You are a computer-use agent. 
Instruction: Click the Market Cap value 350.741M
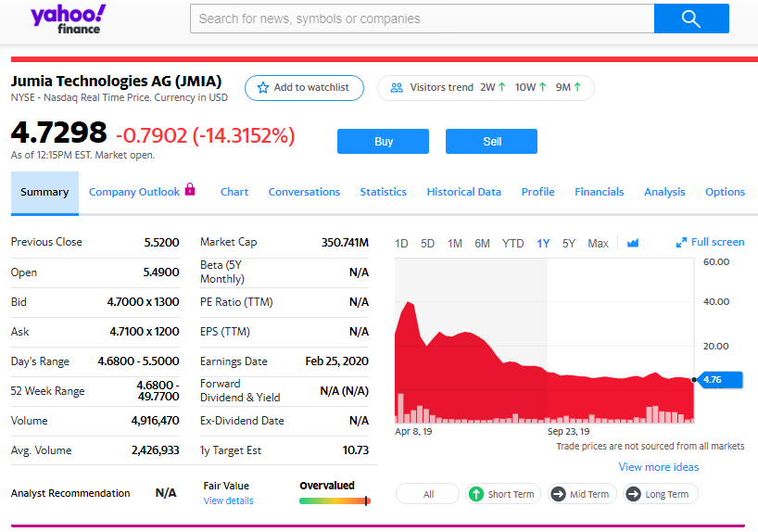tap(345, 242)
